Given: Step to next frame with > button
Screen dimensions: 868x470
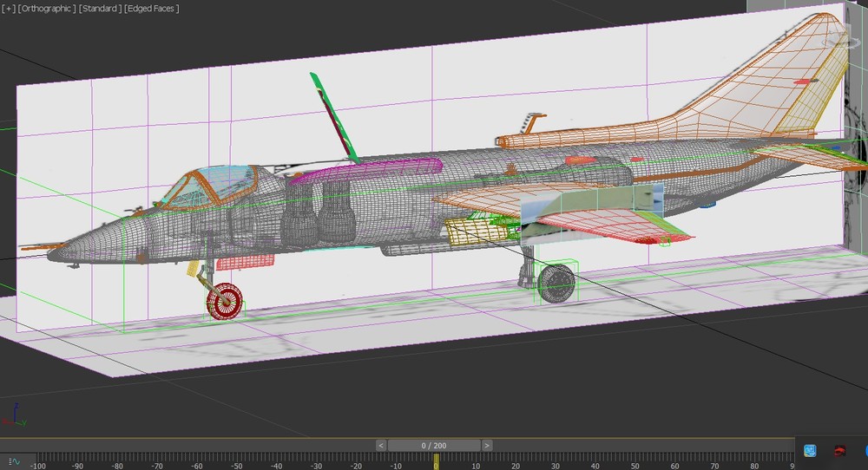Looking at the screenshot, I should (x=487, y=445).
